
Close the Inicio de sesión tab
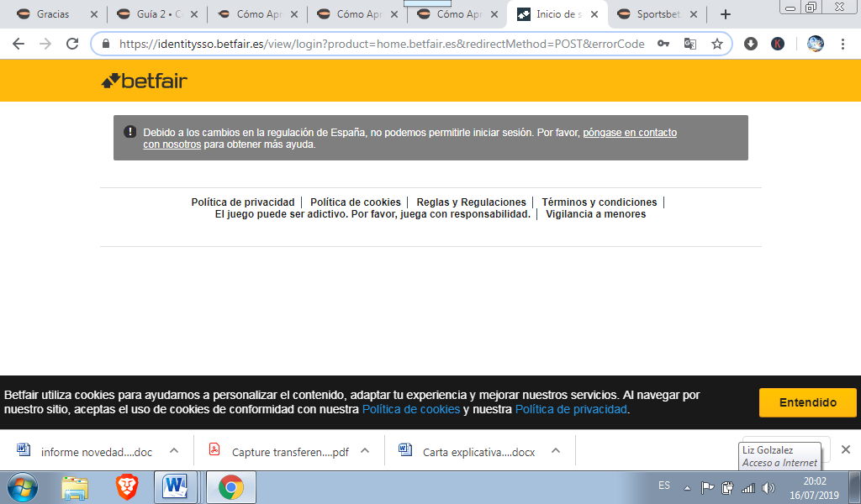(594, 14)
